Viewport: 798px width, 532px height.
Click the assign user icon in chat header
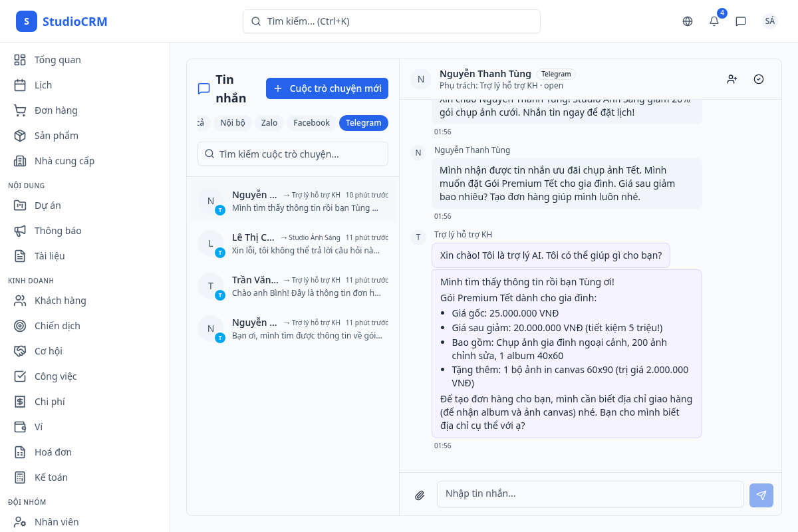point(732,79)
